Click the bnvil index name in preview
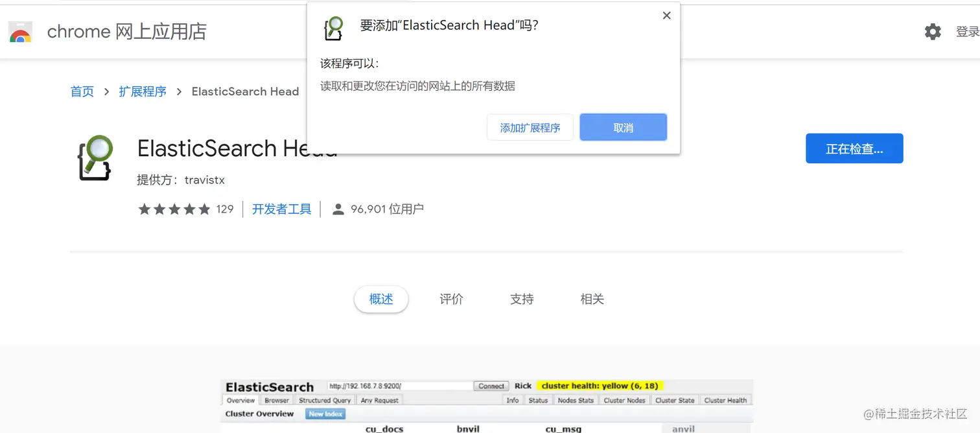 point(468,428)
